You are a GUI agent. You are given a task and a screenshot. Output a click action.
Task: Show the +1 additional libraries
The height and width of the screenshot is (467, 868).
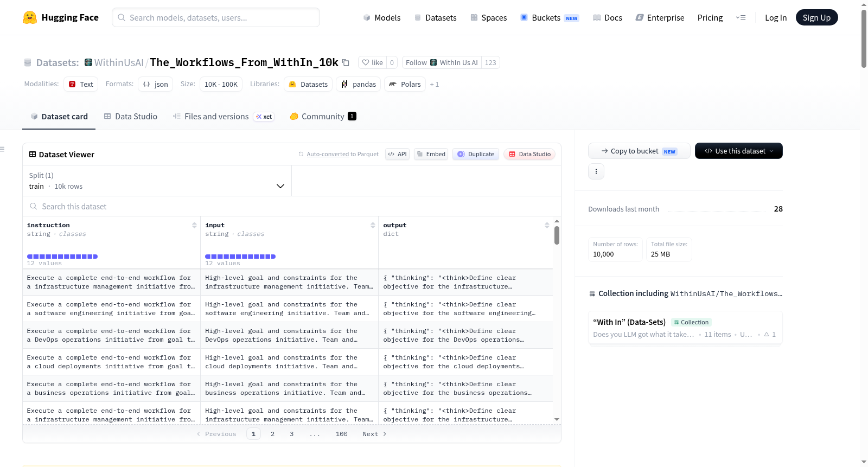pyautogui.click(x=435, y=84)
